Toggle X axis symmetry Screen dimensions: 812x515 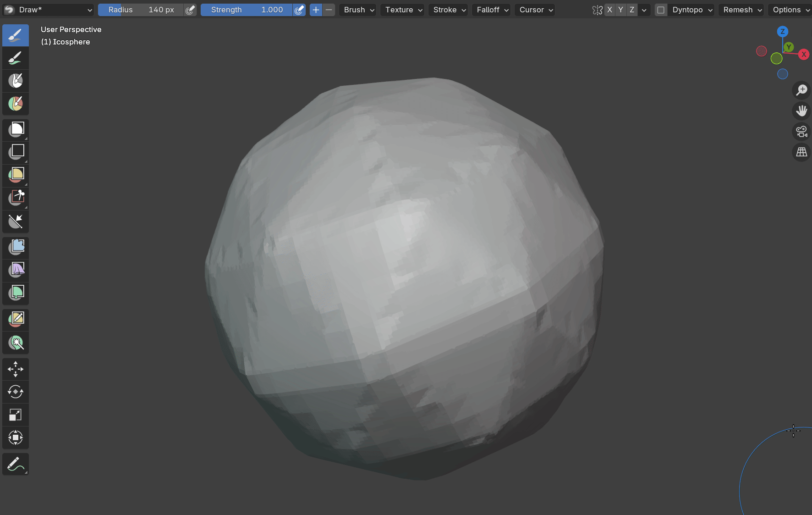coord(609,10)
